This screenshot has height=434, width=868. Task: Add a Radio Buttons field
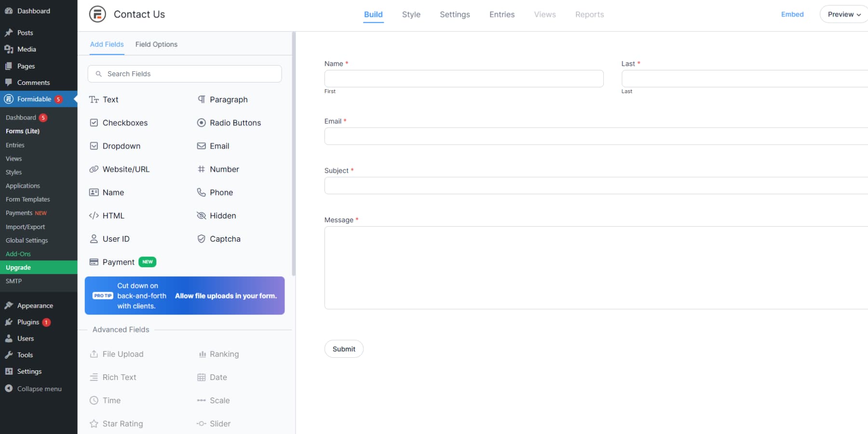click(x=234, y=122)
